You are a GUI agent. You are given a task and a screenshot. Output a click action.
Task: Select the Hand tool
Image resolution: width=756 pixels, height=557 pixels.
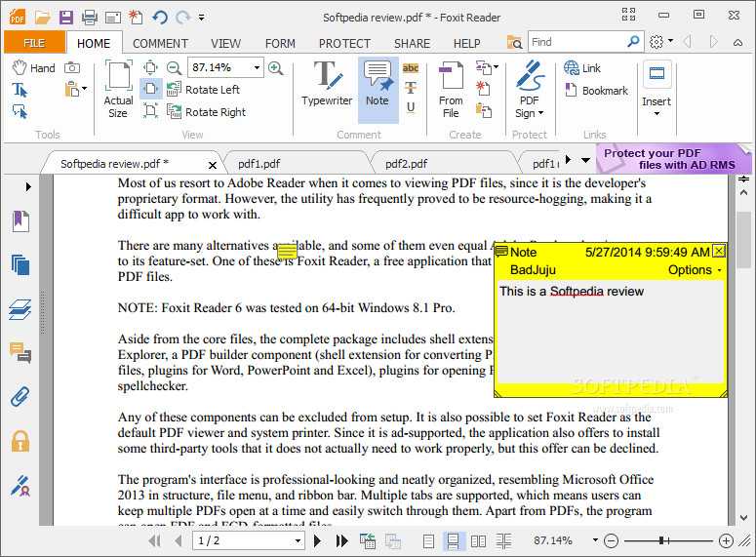(x=34, y=68)
